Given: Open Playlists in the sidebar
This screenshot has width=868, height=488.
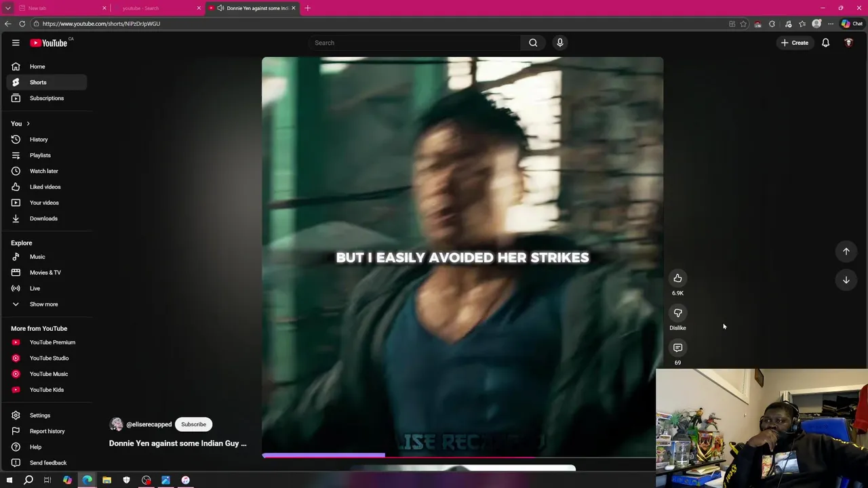Looking at the screenshot, I should click(47, 155).
